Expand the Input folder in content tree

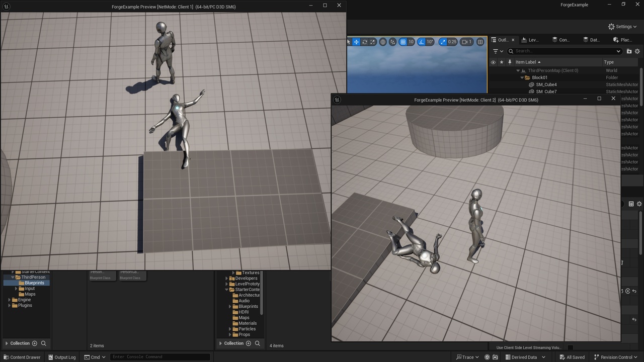(17, 289)
